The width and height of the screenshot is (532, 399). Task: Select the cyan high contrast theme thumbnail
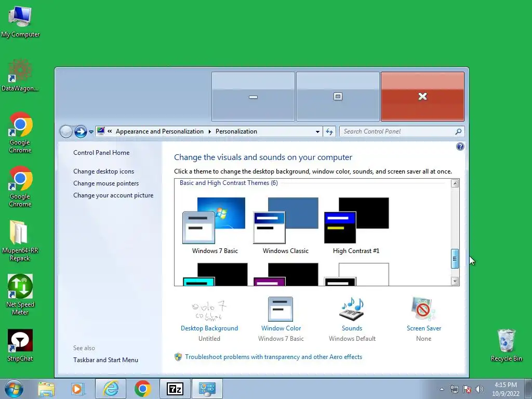pos(215,274)
